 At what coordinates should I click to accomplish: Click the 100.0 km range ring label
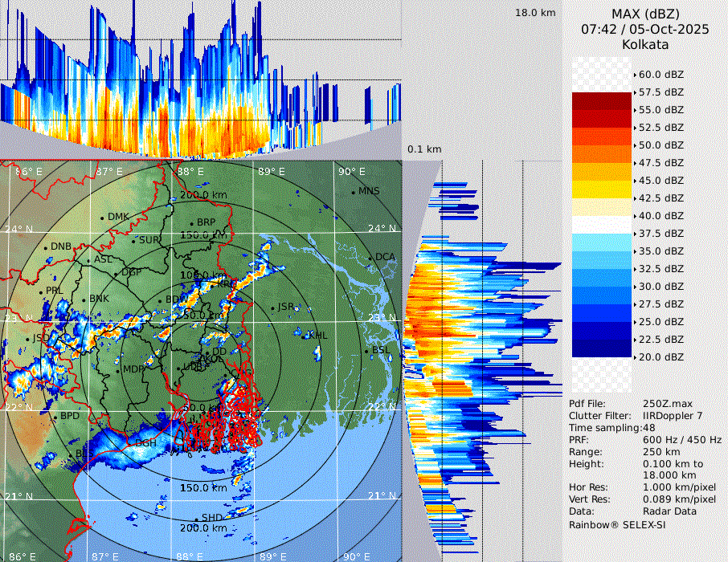pos(200,275)
